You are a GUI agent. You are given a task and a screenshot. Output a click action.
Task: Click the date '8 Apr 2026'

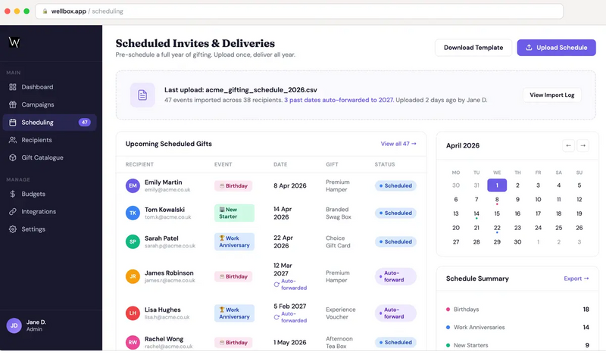[x=290, y=185]
